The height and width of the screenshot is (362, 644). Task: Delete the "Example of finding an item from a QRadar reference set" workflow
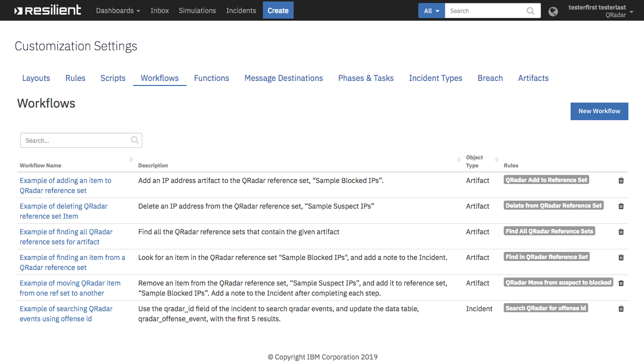[x=621, y=256]
